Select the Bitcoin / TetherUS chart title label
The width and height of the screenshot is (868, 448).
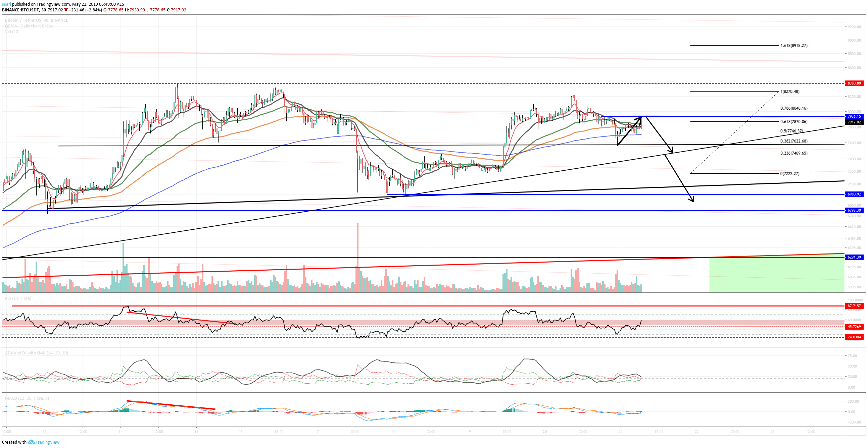(36, 20)
